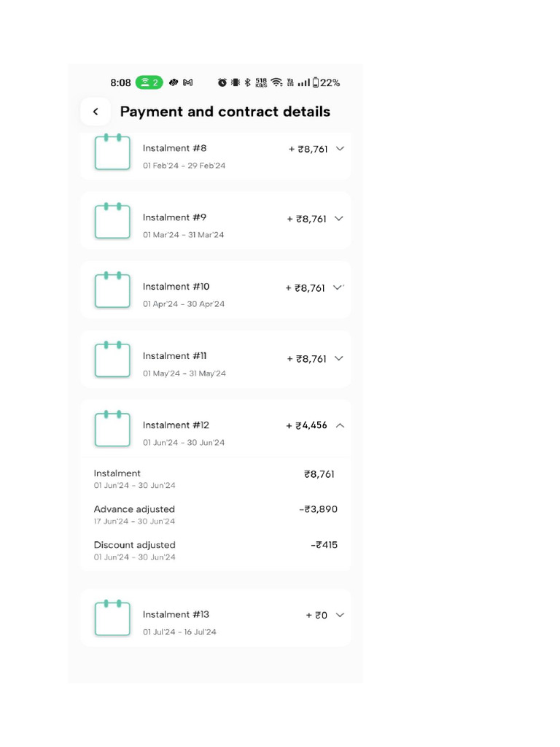The height and width of the screenshot is (747, 560).
Task: Expand Instalment #8 details chevron
Action: [339, 149]
